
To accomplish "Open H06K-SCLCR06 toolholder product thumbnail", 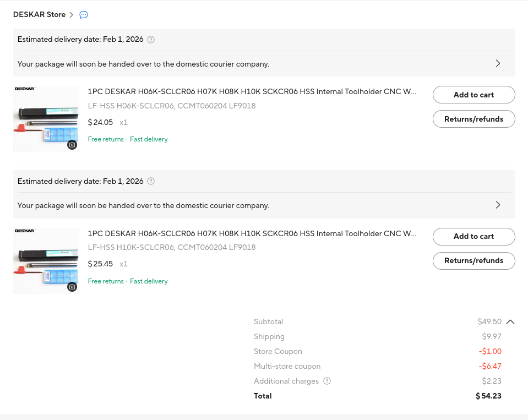I will click(46, 119).
